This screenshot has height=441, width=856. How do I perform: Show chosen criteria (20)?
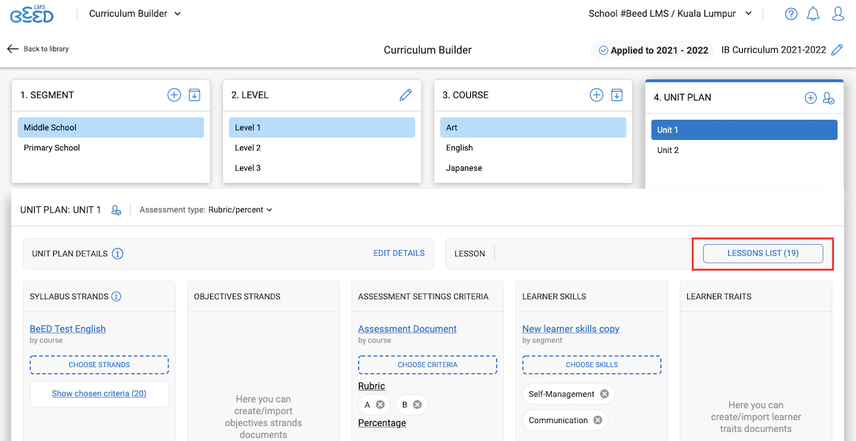pos(99,394)
